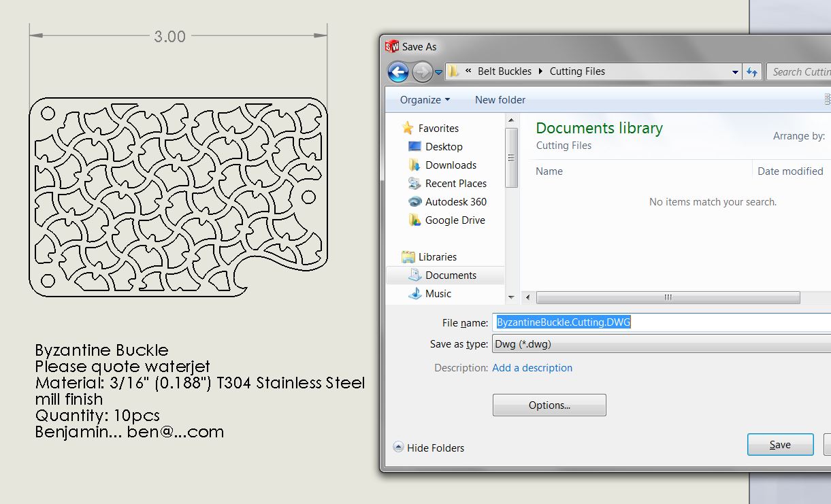This screenshot has height=504, width=831.
Task: Sort by the Date modified column header
Action: click(x=790, y=171)
